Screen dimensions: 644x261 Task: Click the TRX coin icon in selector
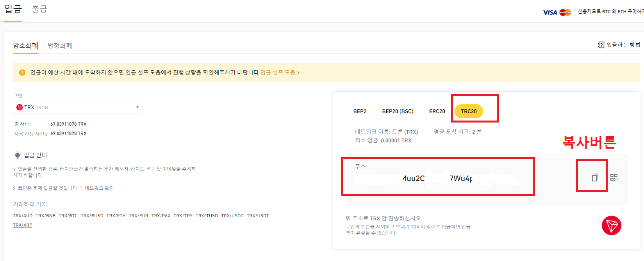pos(20,107)
